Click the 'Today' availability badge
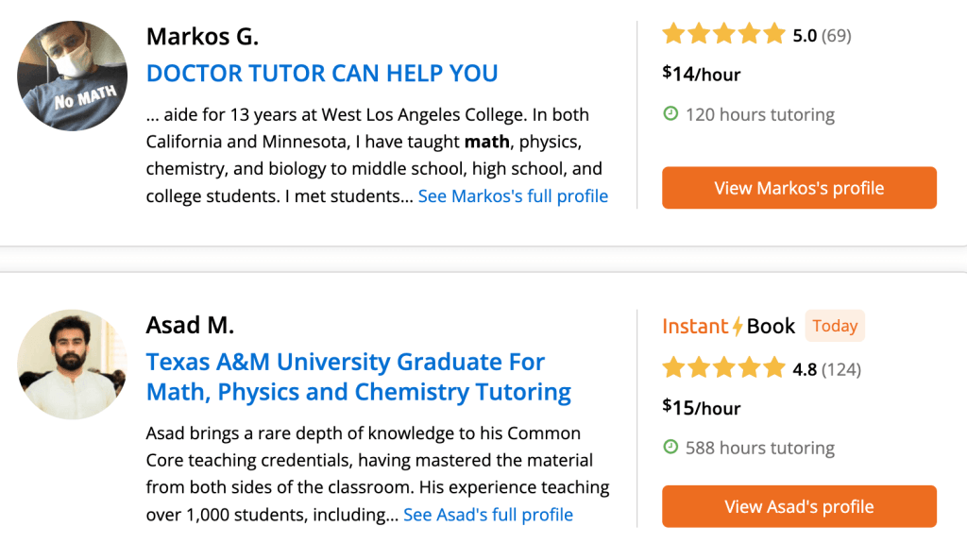The height and width of the screenshot is (560, 967). (x=835, y=326)
